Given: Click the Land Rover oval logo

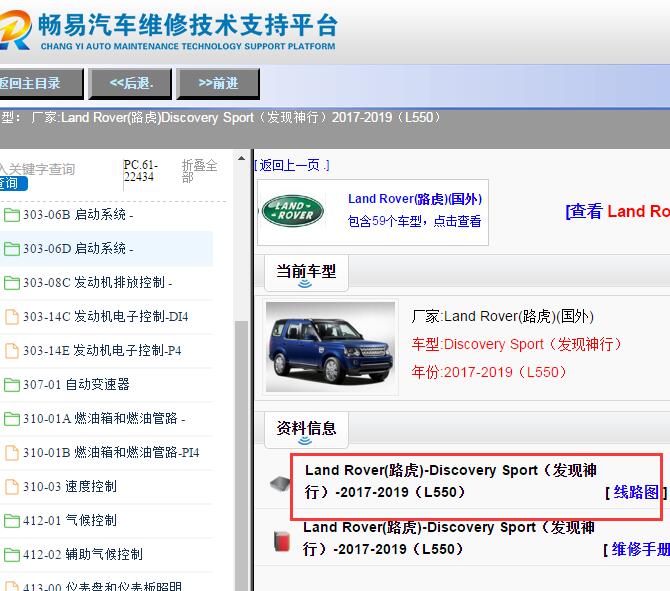Looking at the screenshot, I should [x=293, y=211].
